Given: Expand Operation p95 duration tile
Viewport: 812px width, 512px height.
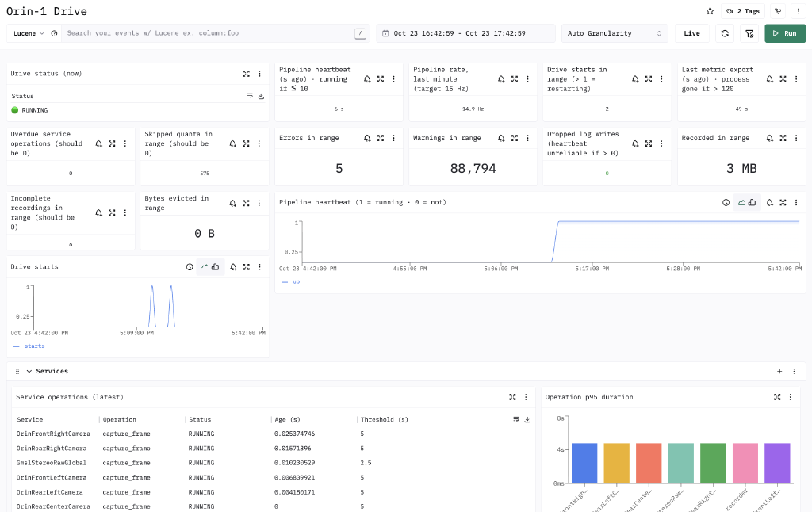Looking at the screenshot, I should 777,397.
